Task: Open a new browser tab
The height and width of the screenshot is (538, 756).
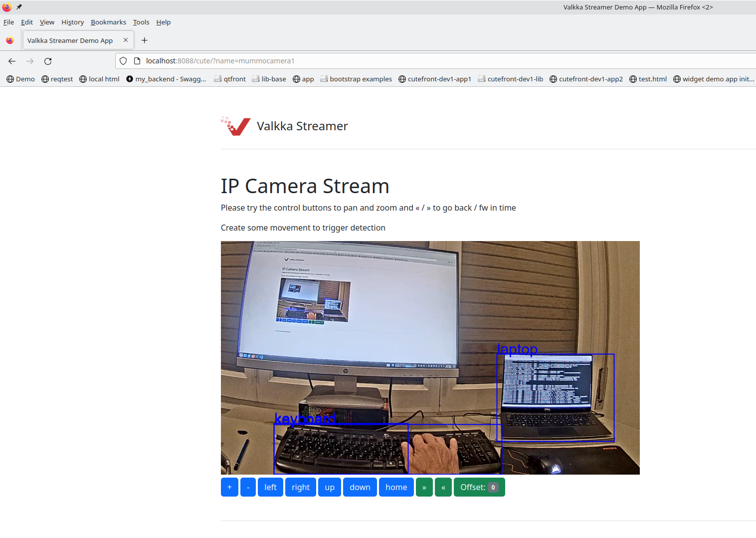Action: click(x=144, y=40)
